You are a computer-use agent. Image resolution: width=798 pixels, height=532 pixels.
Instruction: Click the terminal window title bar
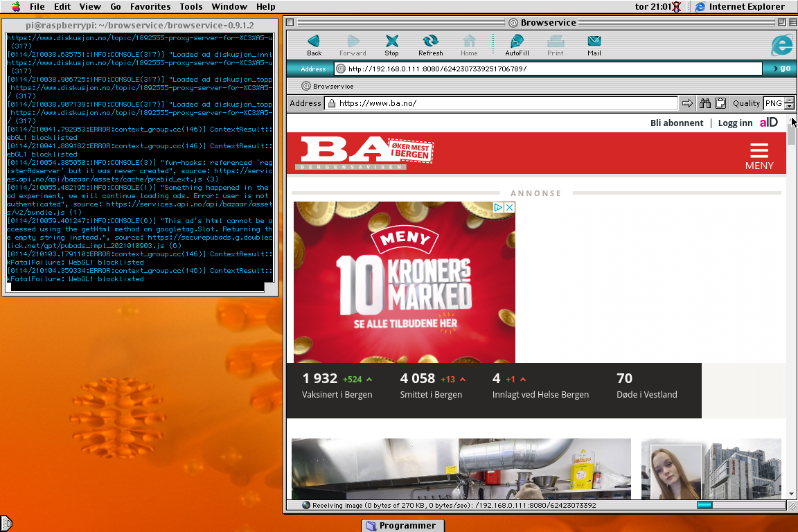tap(140, 25)
